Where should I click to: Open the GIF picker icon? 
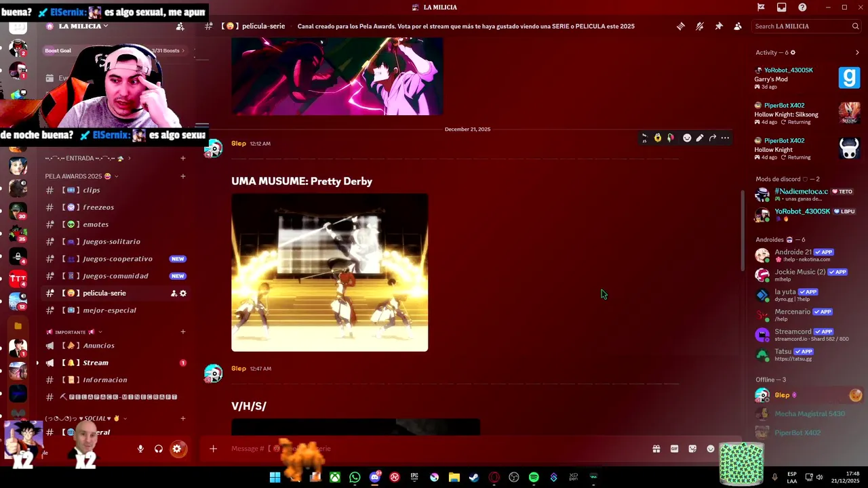[x=674, y=449]
